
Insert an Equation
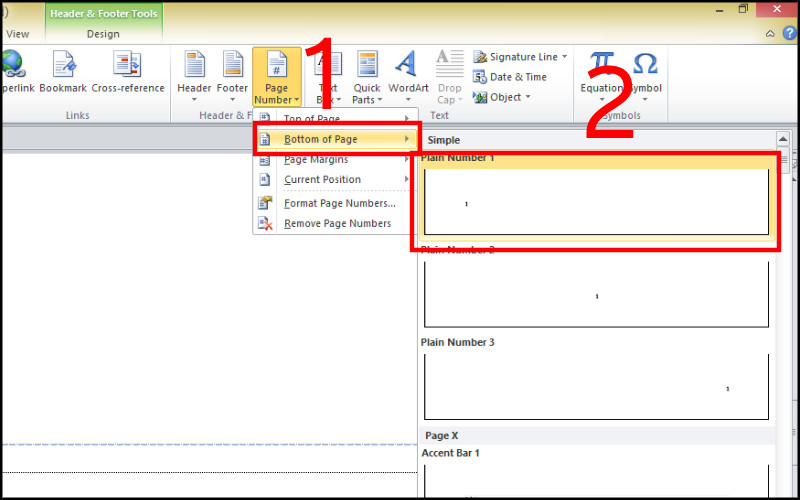pos(602,77)
